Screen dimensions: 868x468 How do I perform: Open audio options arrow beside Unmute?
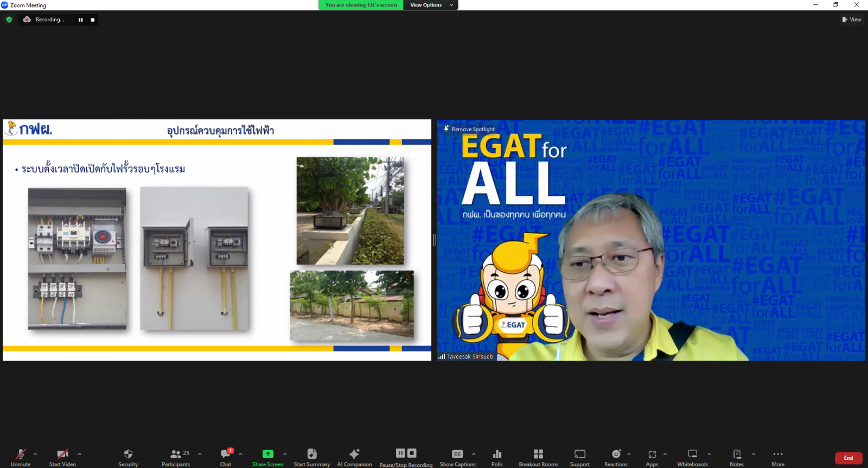pos(35,454)
